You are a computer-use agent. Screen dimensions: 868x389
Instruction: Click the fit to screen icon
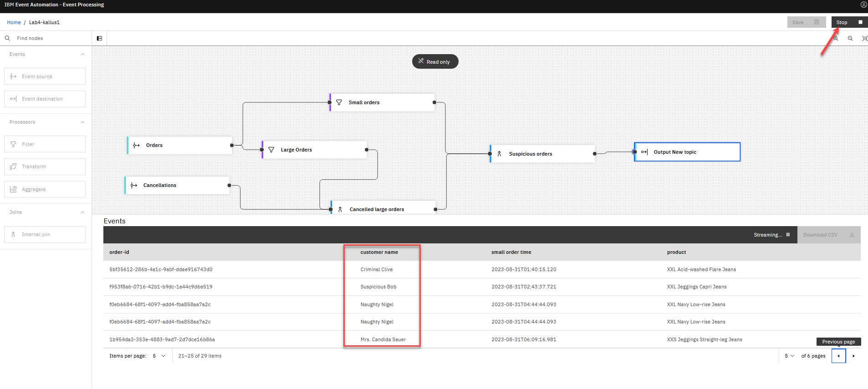pos(864,39)
